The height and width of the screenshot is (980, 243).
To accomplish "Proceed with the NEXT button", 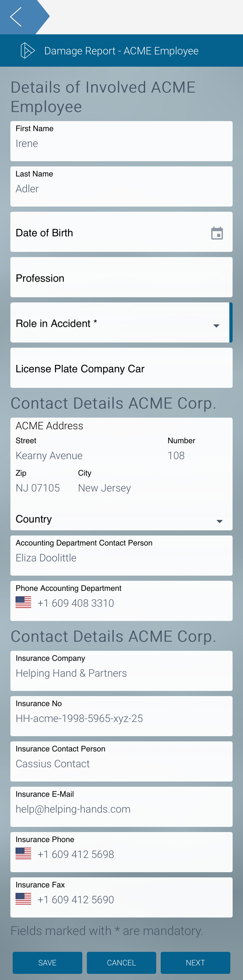I will pyautogui.click(x=195, y=963).
